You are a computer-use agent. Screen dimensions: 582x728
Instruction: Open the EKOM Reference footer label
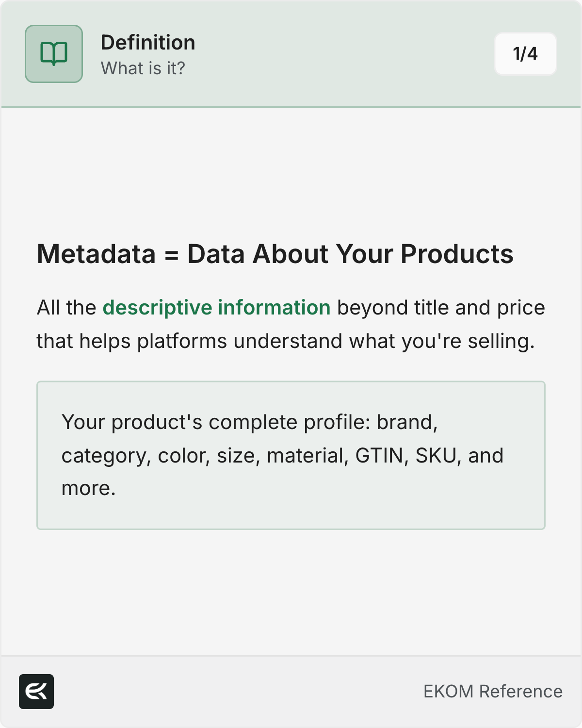(x=493, y=692)
